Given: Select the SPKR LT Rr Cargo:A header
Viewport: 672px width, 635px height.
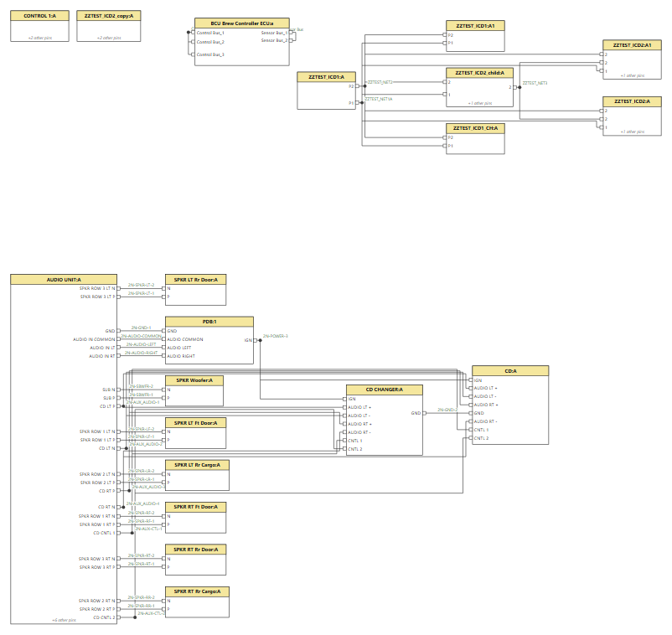Looking at the screenshot, I should coord(197,465).
